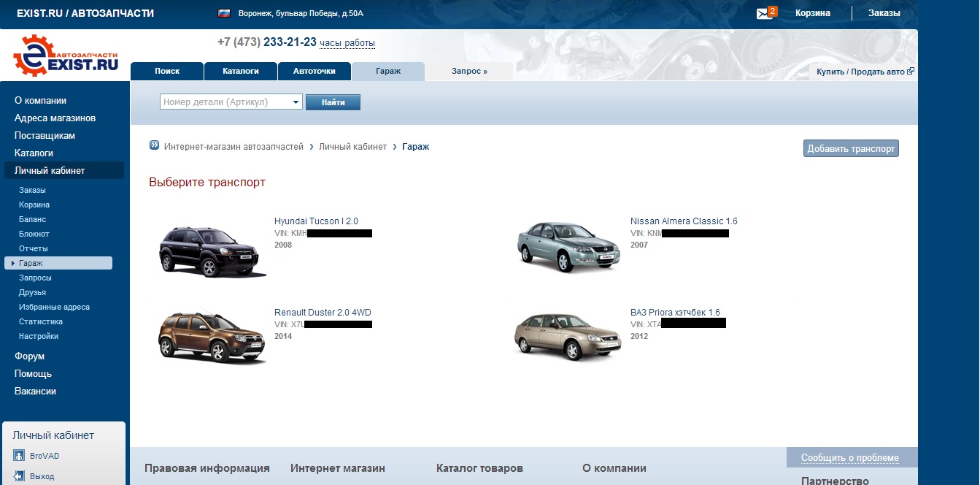
Task: Click the footer О компании heading
Action: pos(614,468)
